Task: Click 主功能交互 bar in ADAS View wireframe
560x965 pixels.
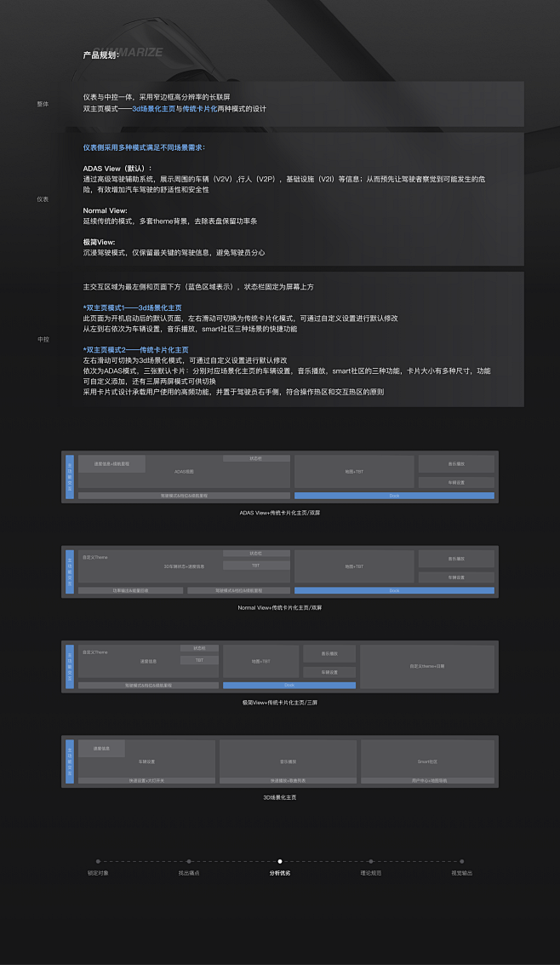Action: (x=70, y=477)
